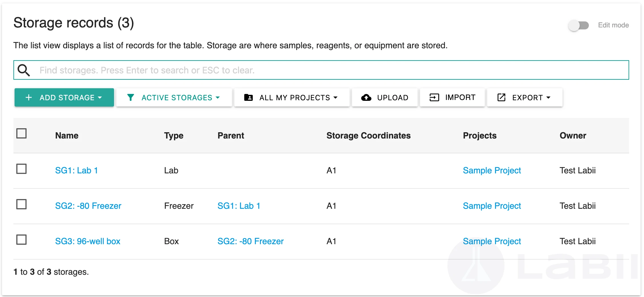Click the cloud upload icon
This screenshot has width=644, height=297.
click(x=366, y=97)
